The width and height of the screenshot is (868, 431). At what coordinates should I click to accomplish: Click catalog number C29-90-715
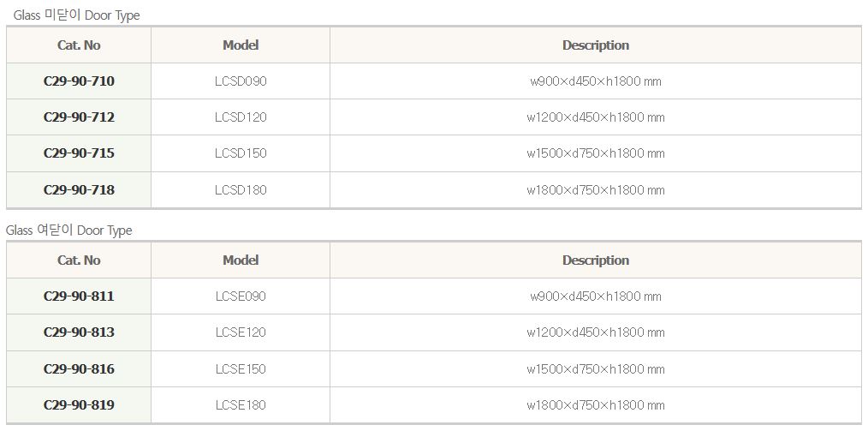tap(79, 153)
